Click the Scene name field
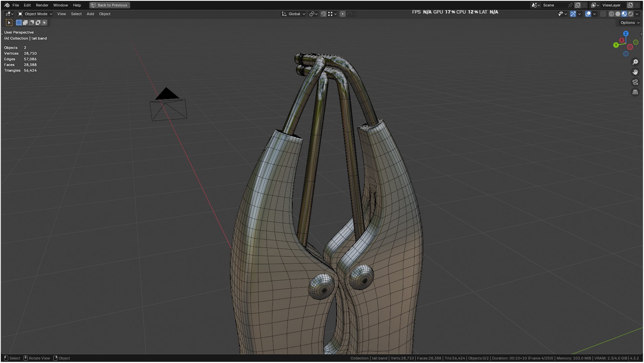644x363 pixels. point(554,5)
